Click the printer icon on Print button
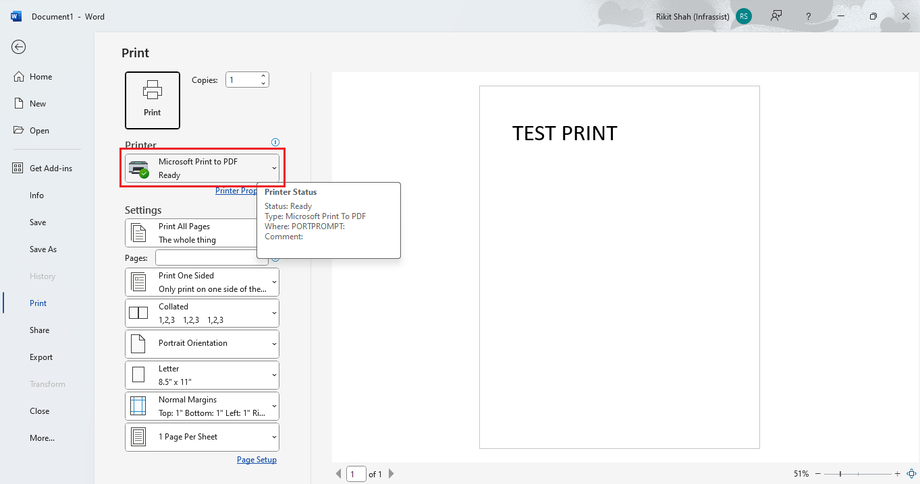The height and width of the screenshot is (484, 920). tap(152, 90)
